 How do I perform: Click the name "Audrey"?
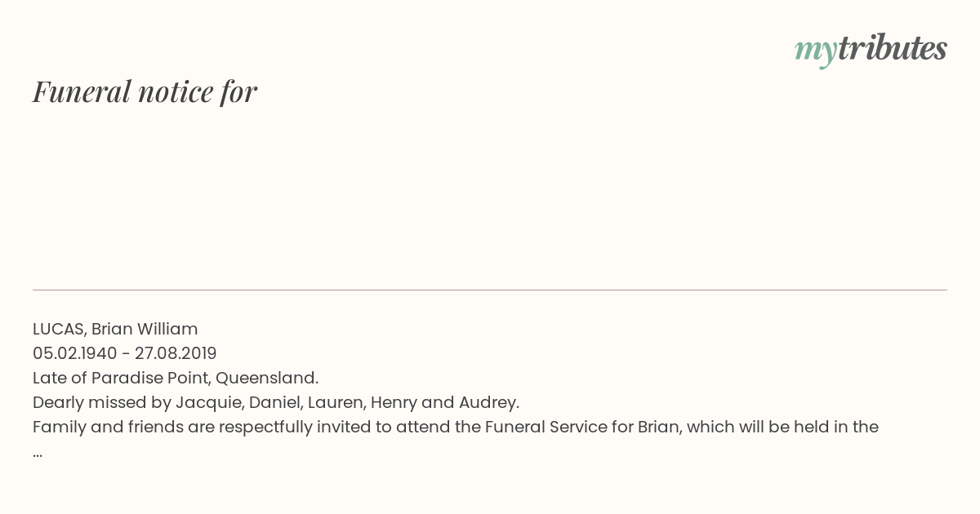click(x=488, y=402)
